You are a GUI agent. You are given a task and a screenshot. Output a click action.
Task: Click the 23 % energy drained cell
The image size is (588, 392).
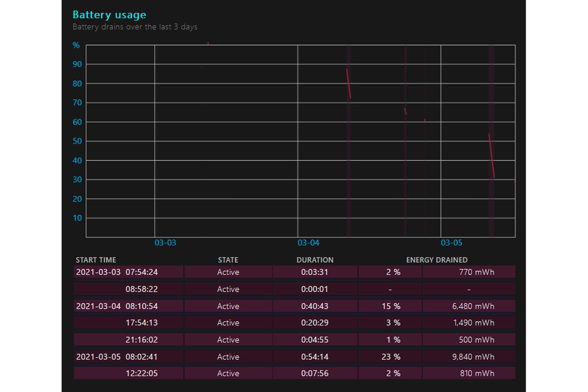(390, 357)
